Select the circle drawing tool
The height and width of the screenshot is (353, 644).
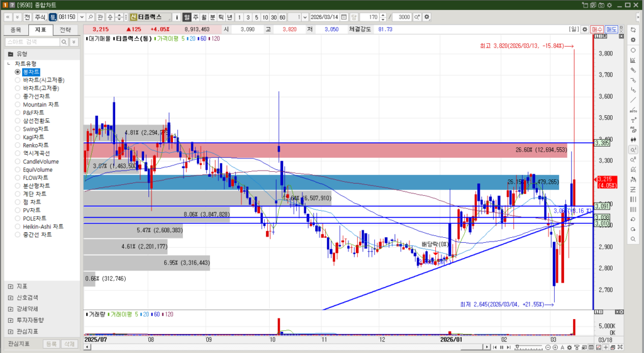point(633,50)
